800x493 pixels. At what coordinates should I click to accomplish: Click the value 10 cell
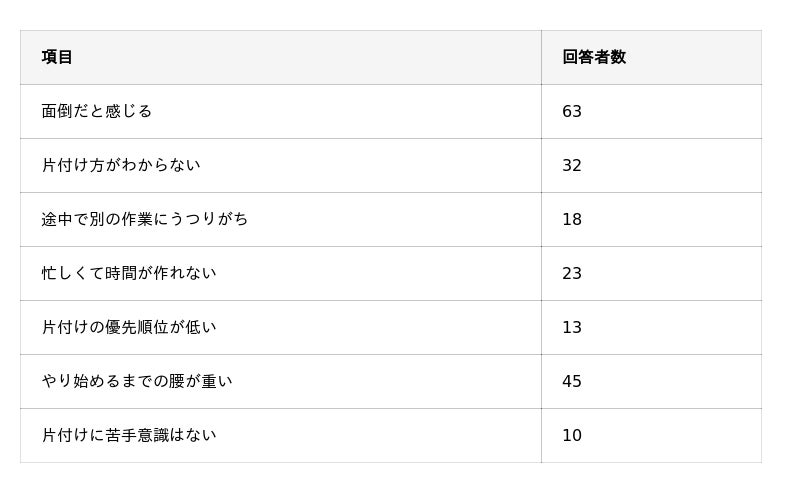572,435
